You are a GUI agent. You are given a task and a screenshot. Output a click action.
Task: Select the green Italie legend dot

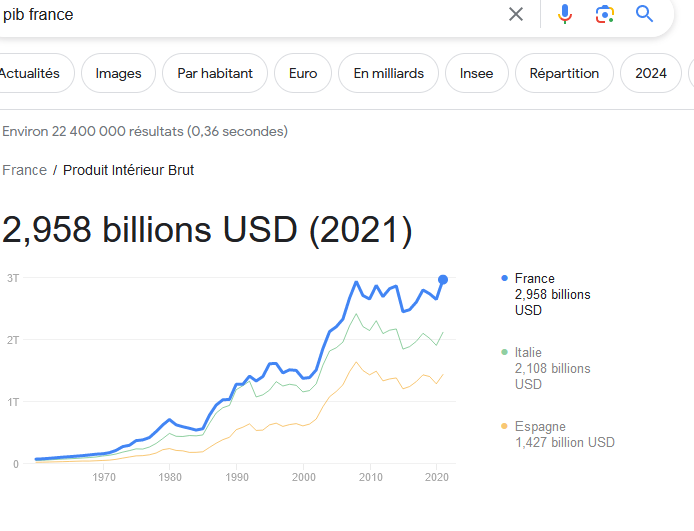click(504, 352)
